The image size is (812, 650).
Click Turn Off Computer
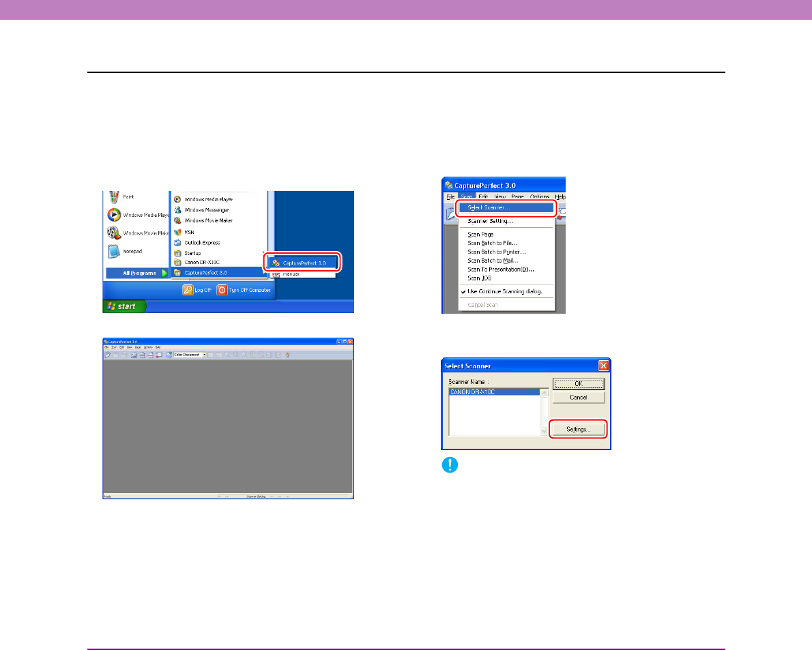click(244, 290)
